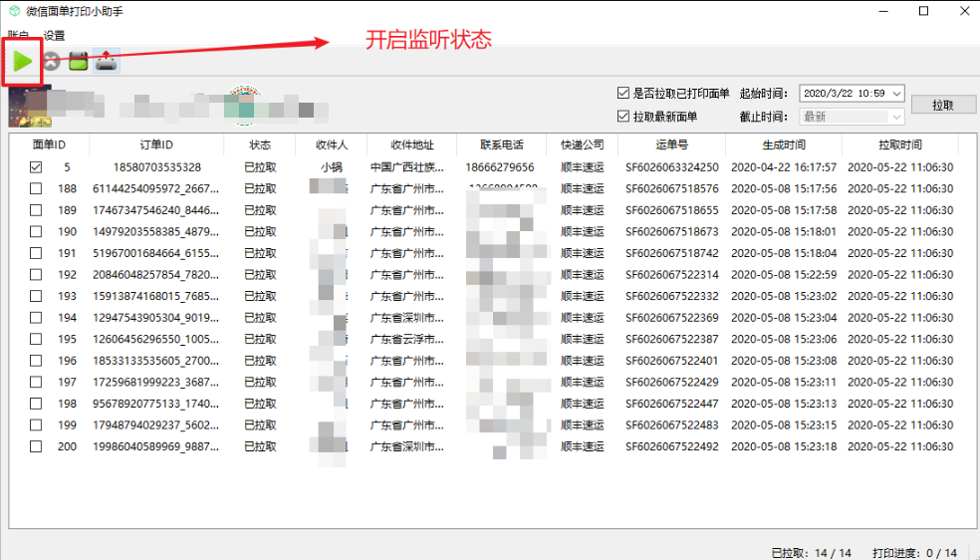The height and width of the screenshot is (560, 980).
Task: Check the row 193 checkbox
Action: click(x=36, y=296)
